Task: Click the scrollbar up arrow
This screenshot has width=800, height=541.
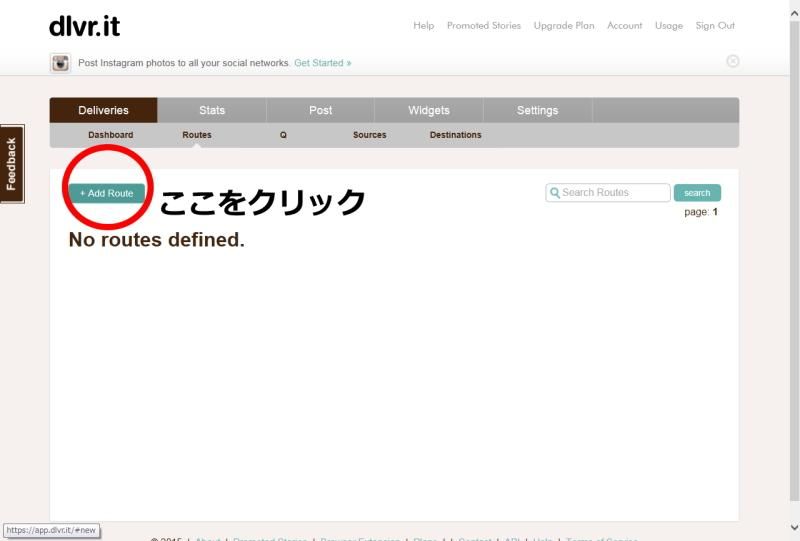Action: coord(794,14)
